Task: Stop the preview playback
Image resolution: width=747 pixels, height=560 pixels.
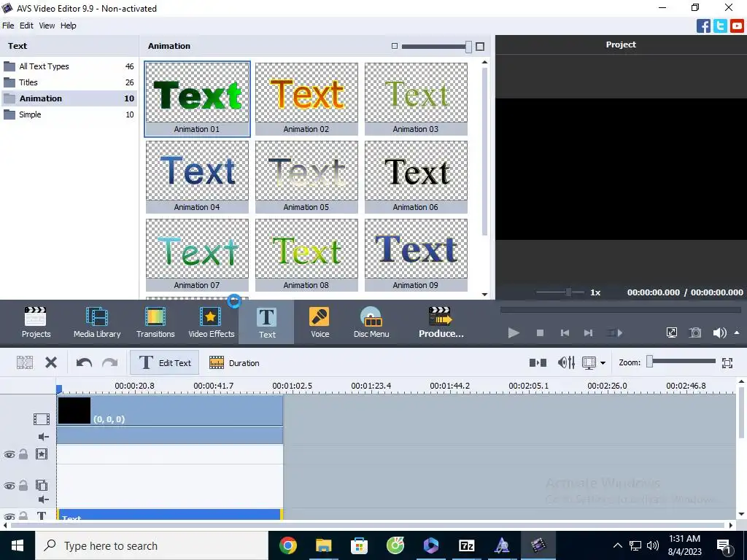Action: point(540,332)
